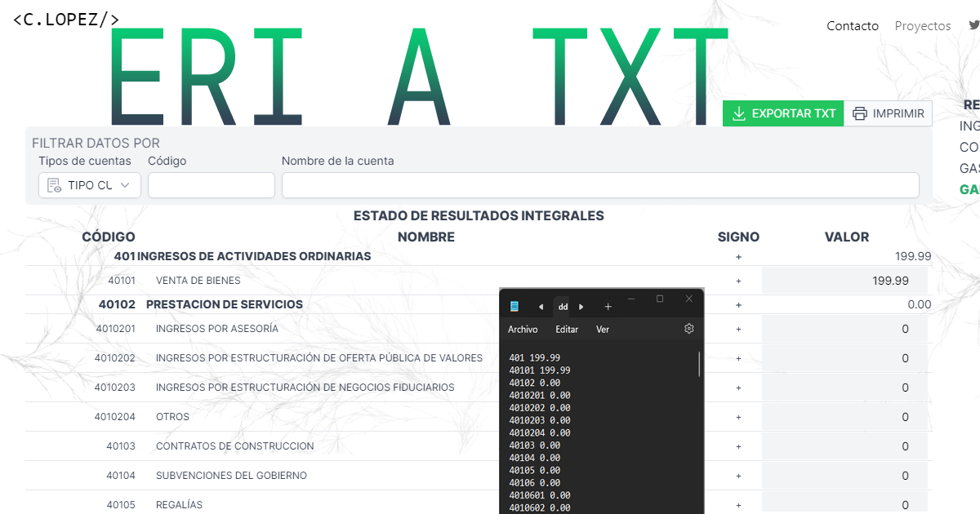The height and width of the screenshot is (514, 980).
Task: Click the printer icon beside IMPRIMIR
Action: click(x=862, y=113)
